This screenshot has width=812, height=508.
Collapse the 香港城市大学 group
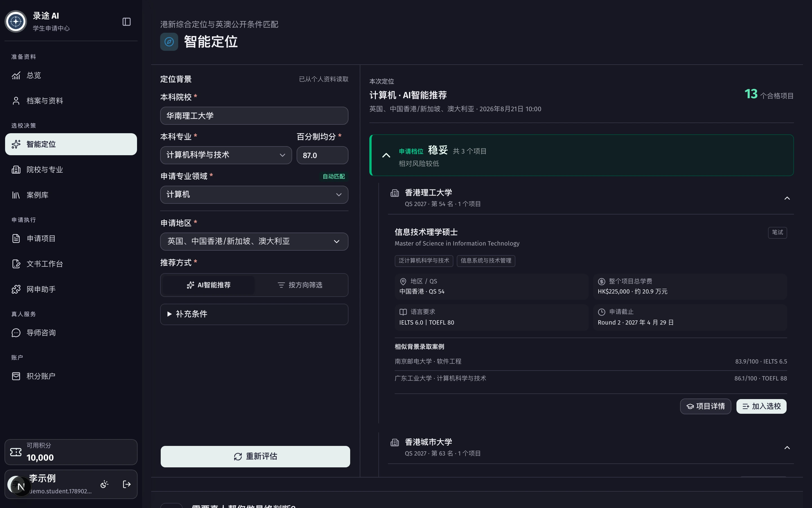pos(787,448)
